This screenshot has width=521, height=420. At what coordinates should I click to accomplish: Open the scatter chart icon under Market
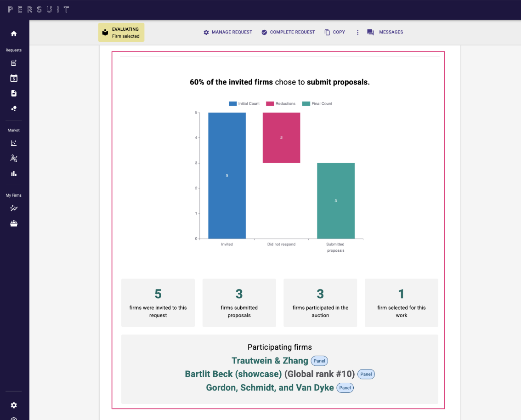click(x=14, y=143)
